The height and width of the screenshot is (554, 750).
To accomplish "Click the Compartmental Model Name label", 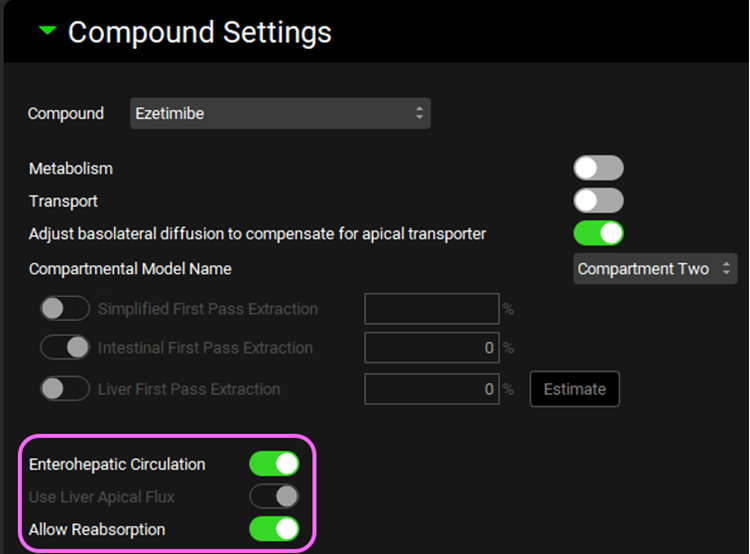I will [x=130, y=269].
